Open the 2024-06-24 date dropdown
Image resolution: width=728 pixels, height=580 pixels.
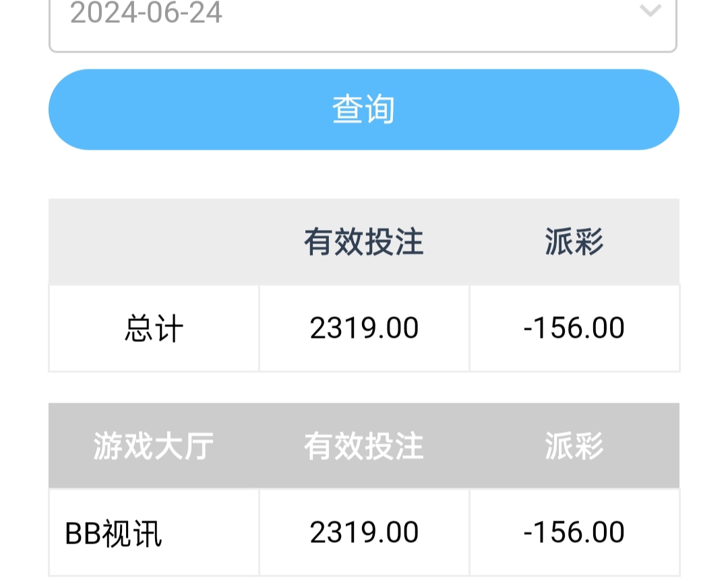363,20
